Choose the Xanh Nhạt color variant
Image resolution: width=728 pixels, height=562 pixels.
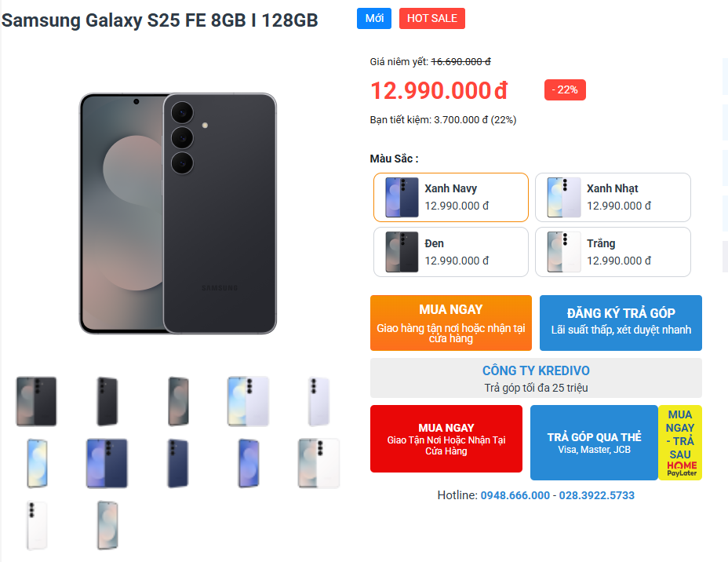(x=613, y=197)
